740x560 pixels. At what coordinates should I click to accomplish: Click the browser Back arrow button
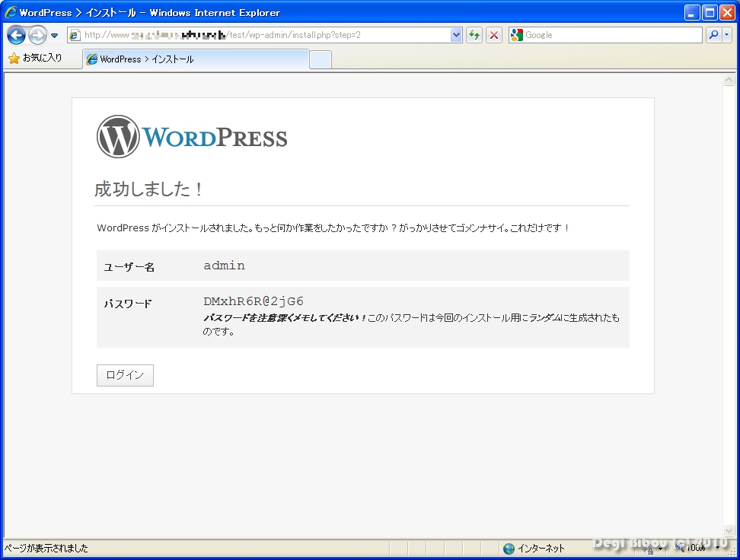click(16, 35)
